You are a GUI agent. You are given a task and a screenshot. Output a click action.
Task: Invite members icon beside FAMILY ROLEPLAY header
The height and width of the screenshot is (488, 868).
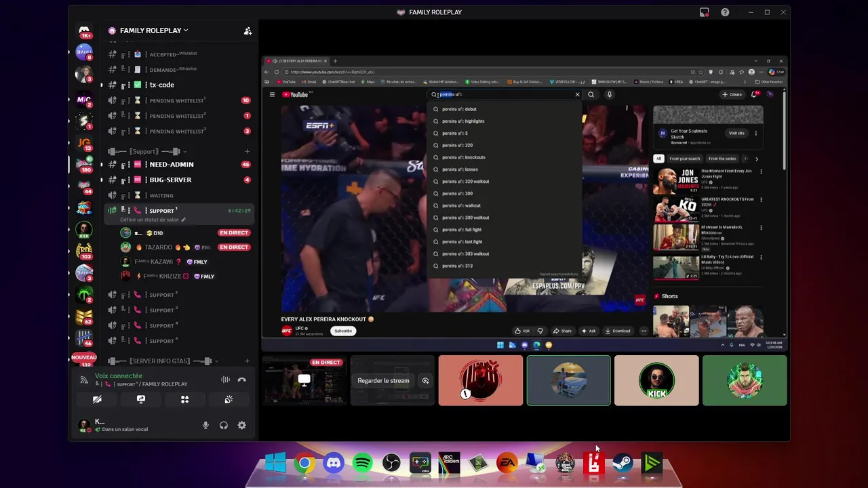(x=248, y=30)
